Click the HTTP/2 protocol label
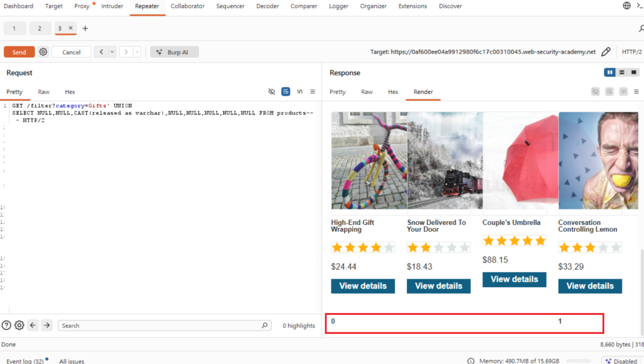This screenshot has width=644, height=364. point(631,52)
